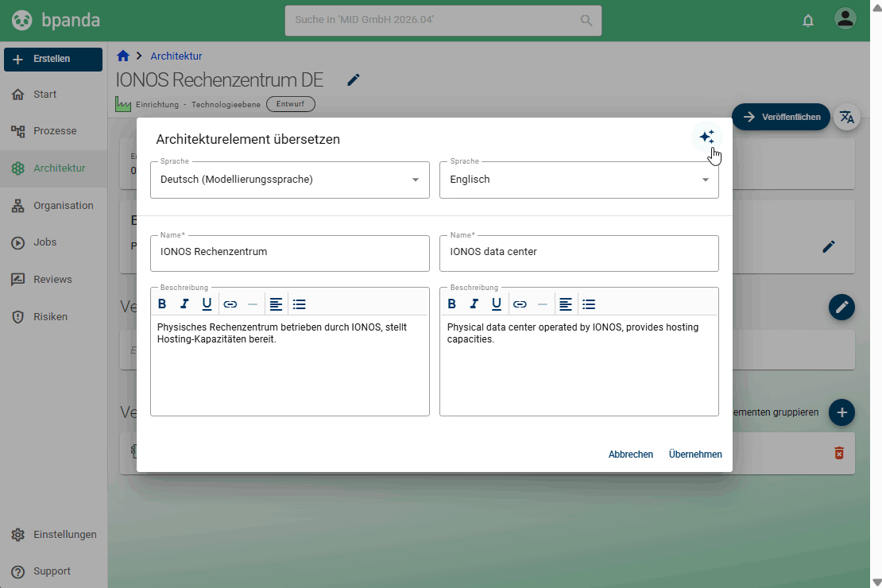Click the round plus add button
Screen dimensions: 882x588
point(841,412)
